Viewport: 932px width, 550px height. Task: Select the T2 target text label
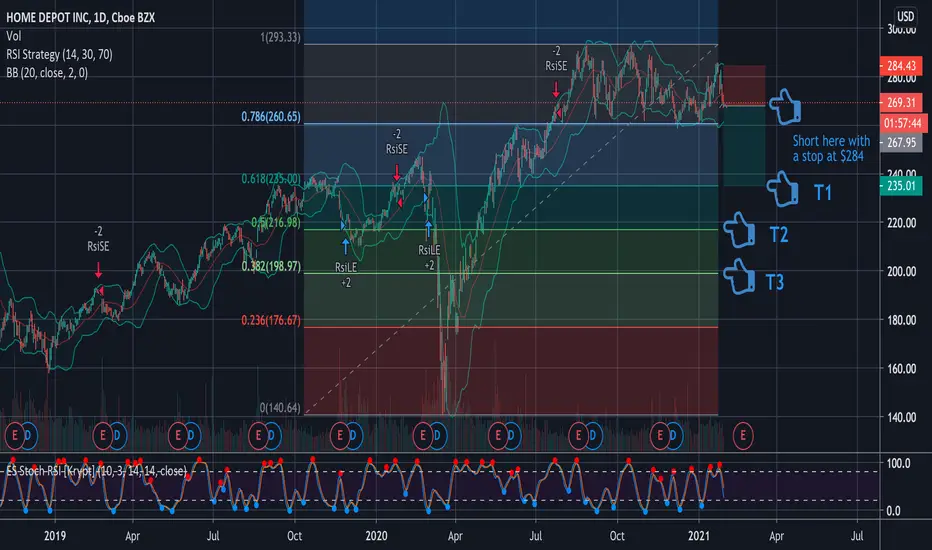click(x=779, y=235)
